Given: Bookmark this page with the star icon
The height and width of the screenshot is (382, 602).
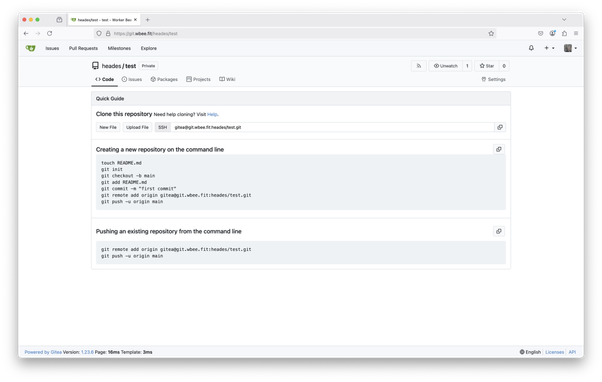Looking at the screenshot, I should [491, 33].
